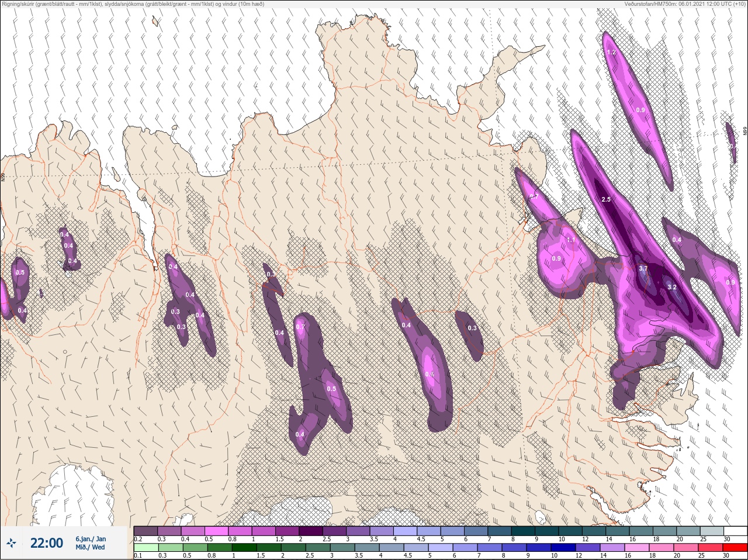The width and height of the screenshot is (748, 560).
Task: Pick upper legend swatch between 0.2 and 0.3
Action: [x=146, y=531]
